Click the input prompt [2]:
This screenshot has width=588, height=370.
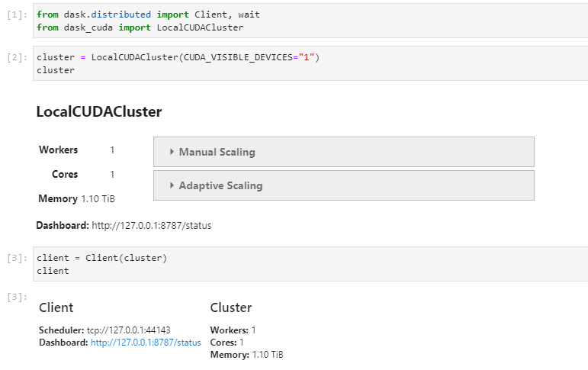18,57
